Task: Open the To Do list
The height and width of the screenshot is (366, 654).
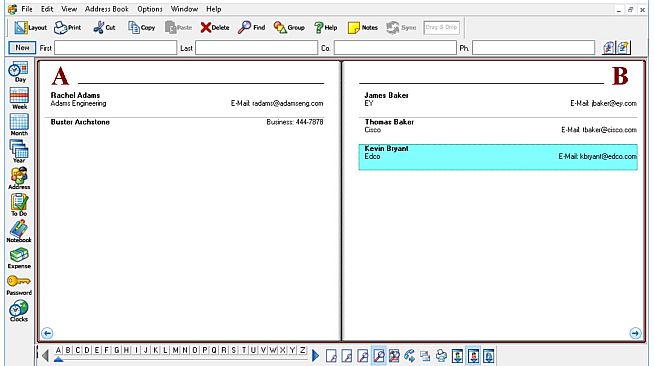Action: pyautogui.click(x=19, y=205)
